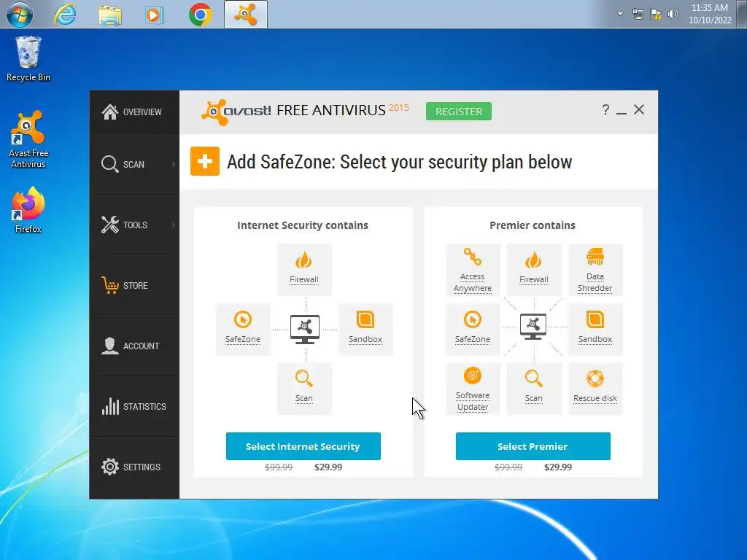This screenshot has width=747, height=560.
Task: Select the Firefox desktop shortcut
Action: point(28,209)
